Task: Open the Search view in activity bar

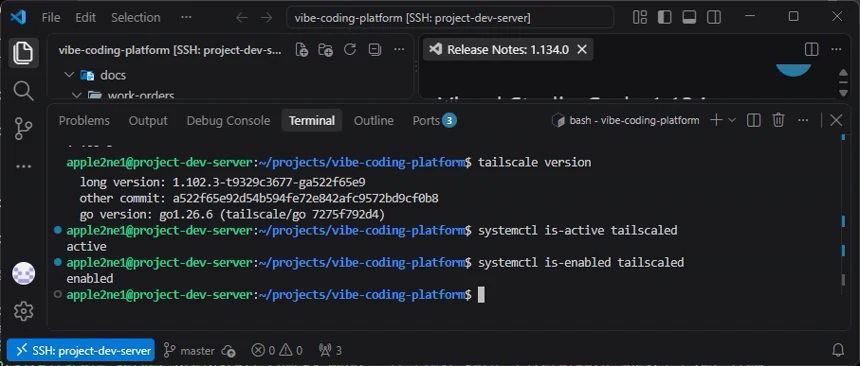Action: 23,91
